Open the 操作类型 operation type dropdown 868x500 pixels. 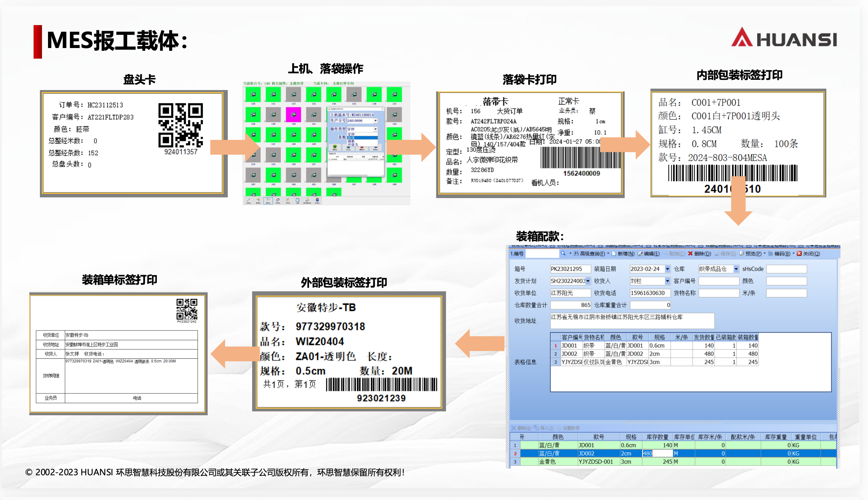[x=375, y=129]
